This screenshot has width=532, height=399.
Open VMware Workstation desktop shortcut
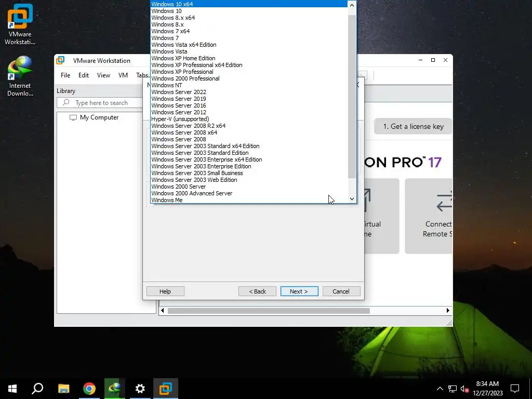[x=20, y=24]
